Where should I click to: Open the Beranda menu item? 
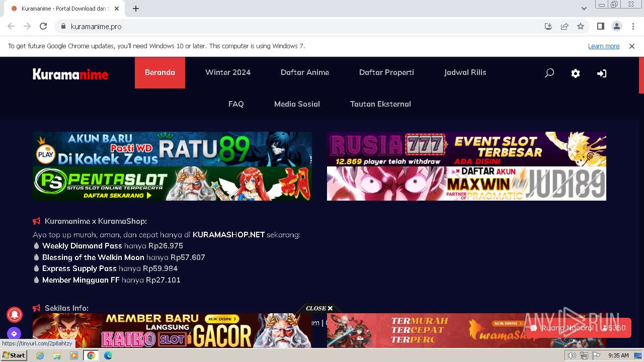(x=160, y=72)
